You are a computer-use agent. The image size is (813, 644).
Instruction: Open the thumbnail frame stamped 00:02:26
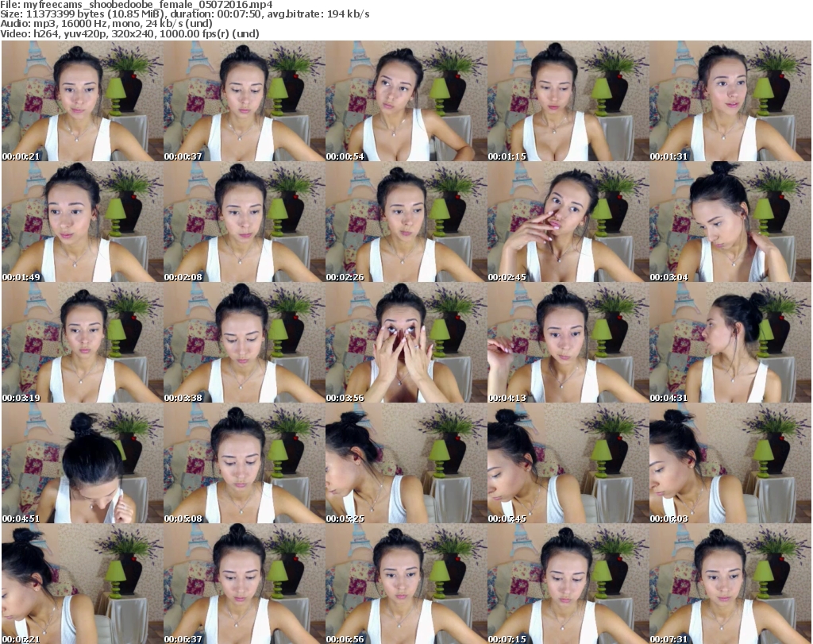pos(406,222)
